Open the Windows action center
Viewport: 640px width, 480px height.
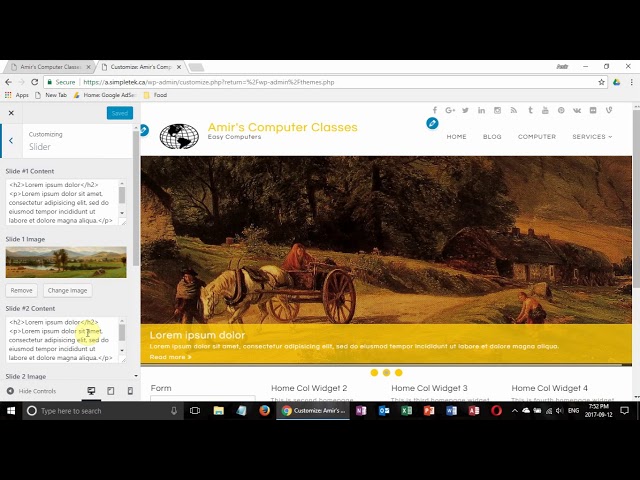(624, 411)
